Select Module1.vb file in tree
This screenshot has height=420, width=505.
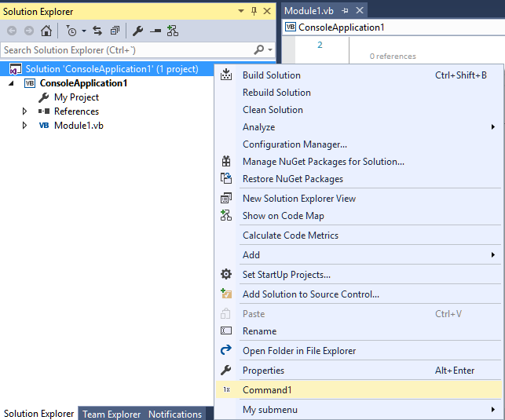[x=79, y=126]
